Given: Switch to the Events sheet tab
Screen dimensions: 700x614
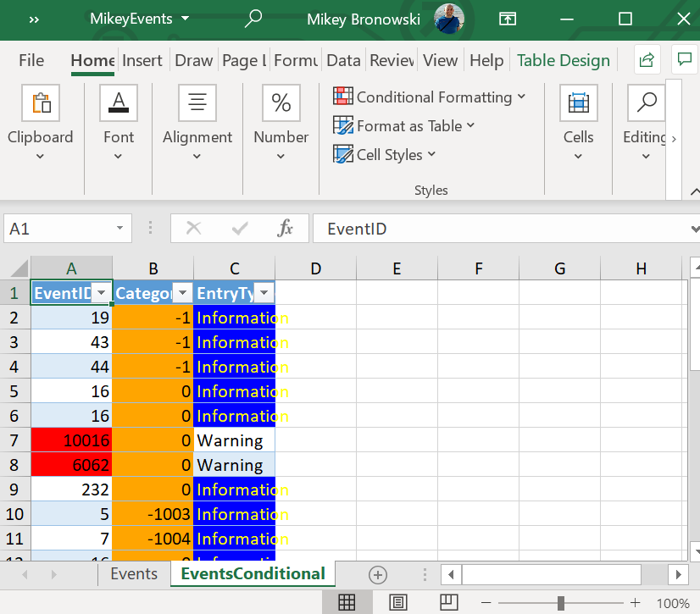Looking at the screenshot, I should click(x=134, y=573).
